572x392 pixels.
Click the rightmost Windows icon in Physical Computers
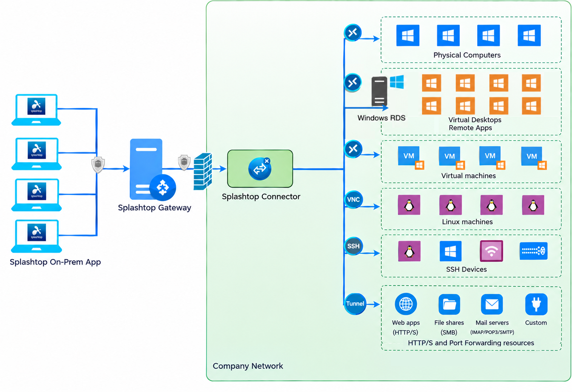529,35
